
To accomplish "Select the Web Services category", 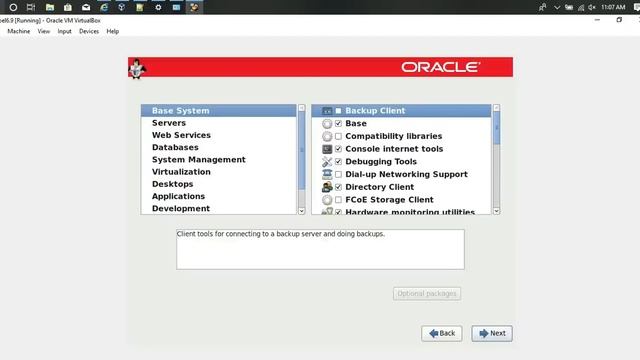I will (219, 135).
